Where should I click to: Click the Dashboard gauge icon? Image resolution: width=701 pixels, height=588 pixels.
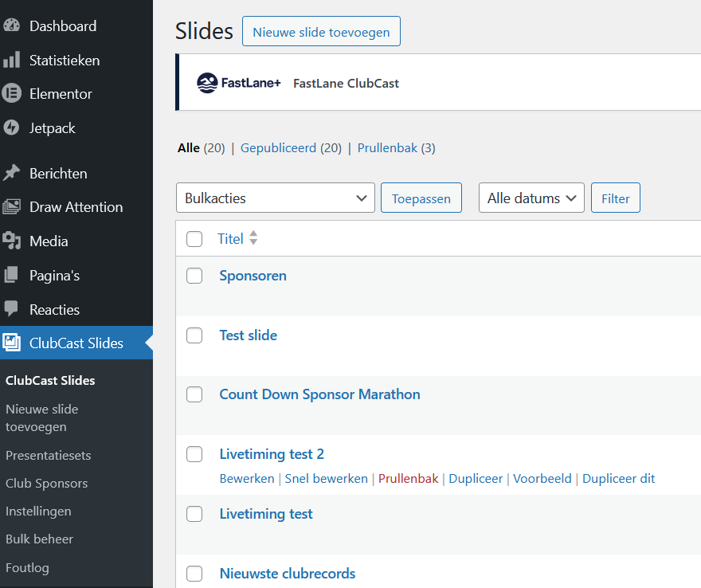12,25
